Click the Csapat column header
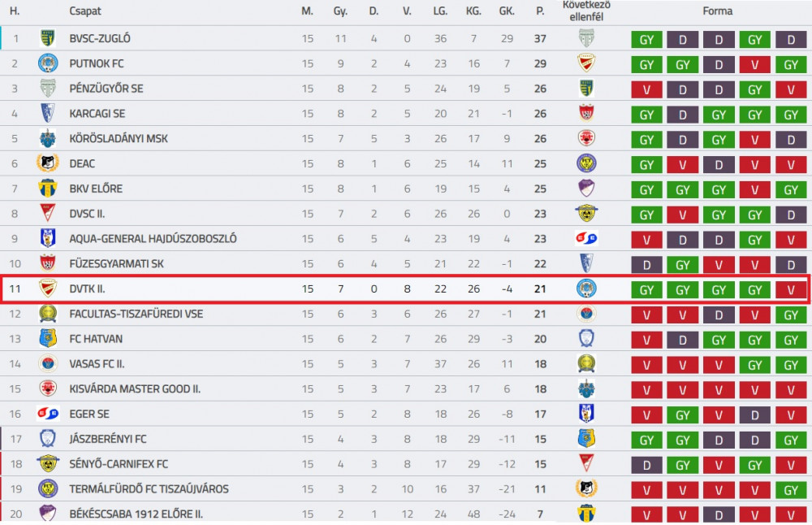The image size is (812, 525). [85, 11]
